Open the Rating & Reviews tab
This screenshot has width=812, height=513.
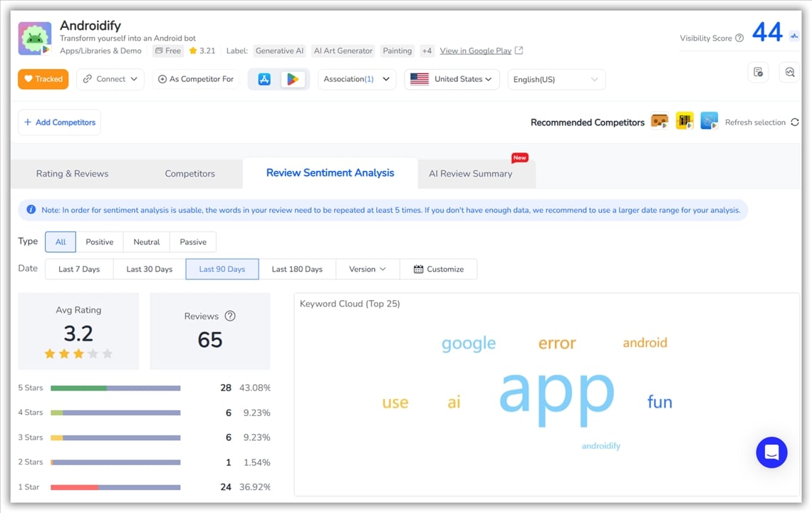(73, 173)
